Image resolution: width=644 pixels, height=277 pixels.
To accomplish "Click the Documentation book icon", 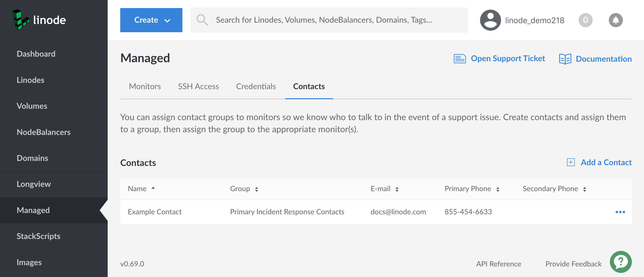I will point(565,59).
